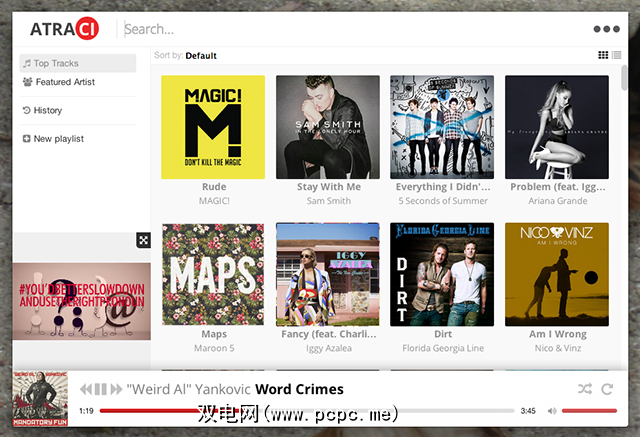Click the Iggy Azalea artist name
This screenshot has height=437, width=640.
tap(329, 348)
